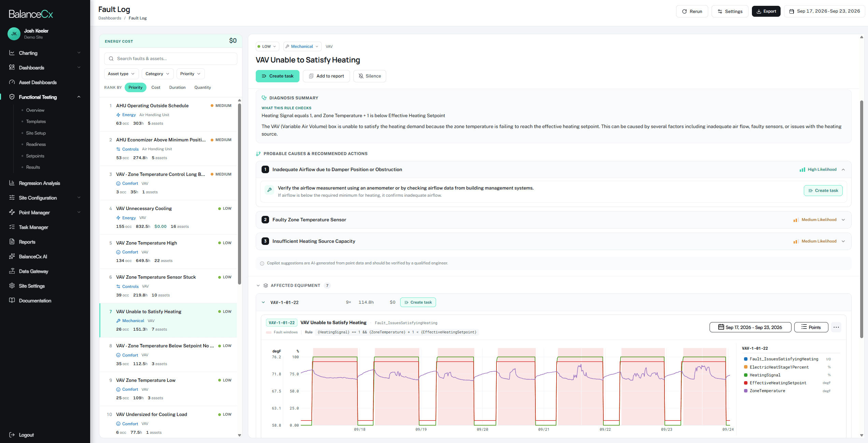Toggle ElectricHeatStage1Percent series visibility
This screenshot has width=868, height=443.
pyautogui.click(x=776, y=367)
